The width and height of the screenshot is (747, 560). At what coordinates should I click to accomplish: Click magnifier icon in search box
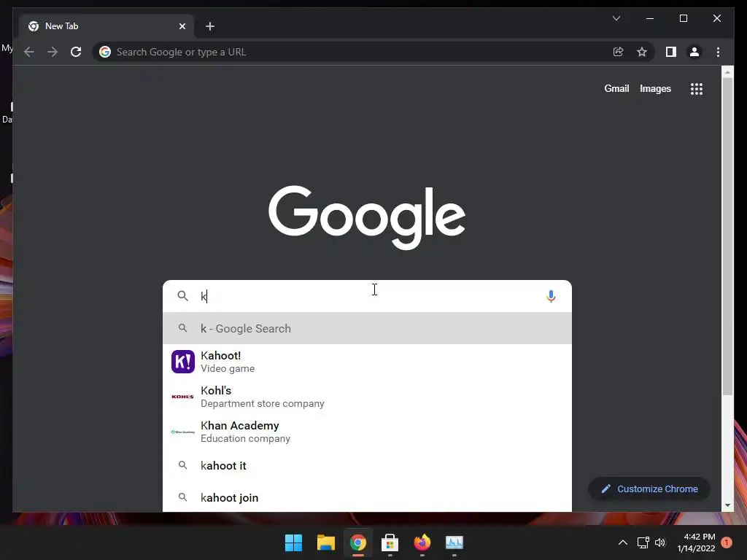182,296
